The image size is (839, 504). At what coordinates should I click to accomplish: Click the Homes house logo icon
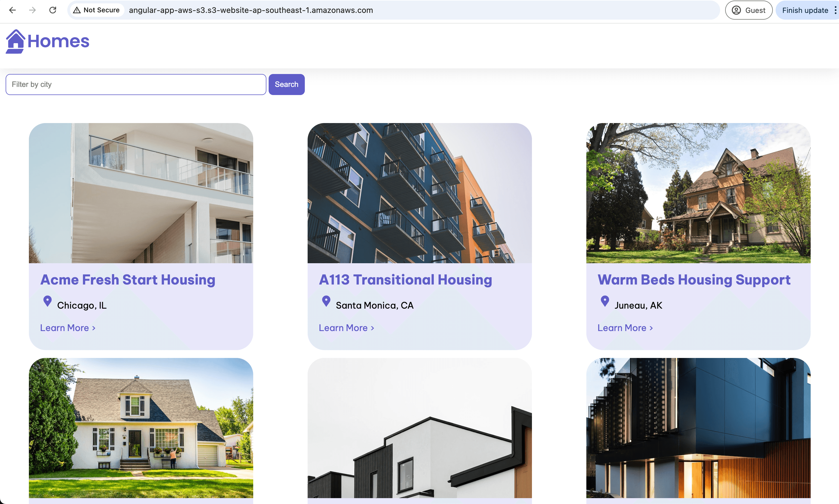[15, 41]
